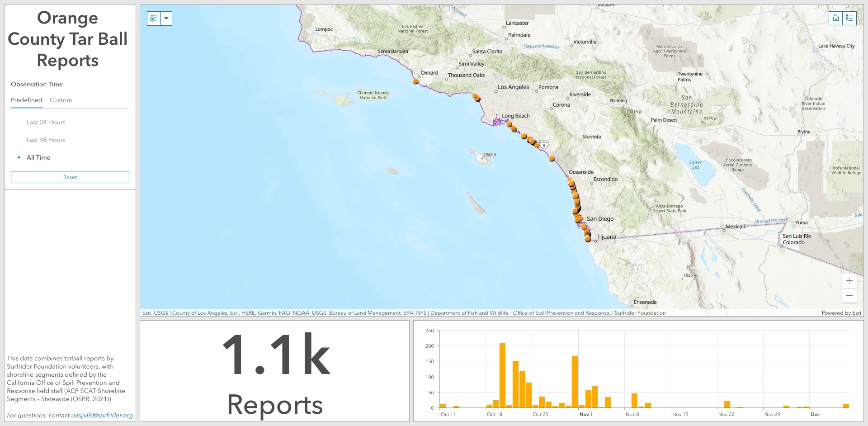The width and height of the screenshot is (868, 426).
Task: Switch to the Predefined tab
Action: [x=27, y=100]
